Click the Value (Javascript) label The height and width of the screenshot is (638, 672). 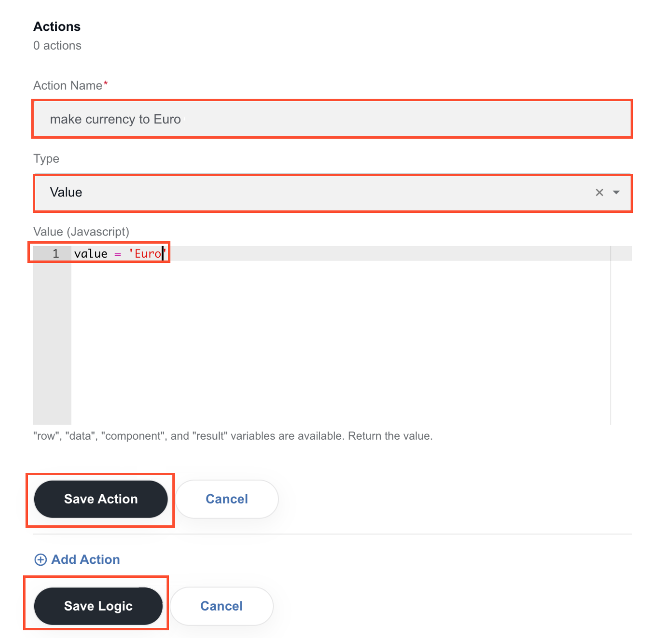click(81, 232)
